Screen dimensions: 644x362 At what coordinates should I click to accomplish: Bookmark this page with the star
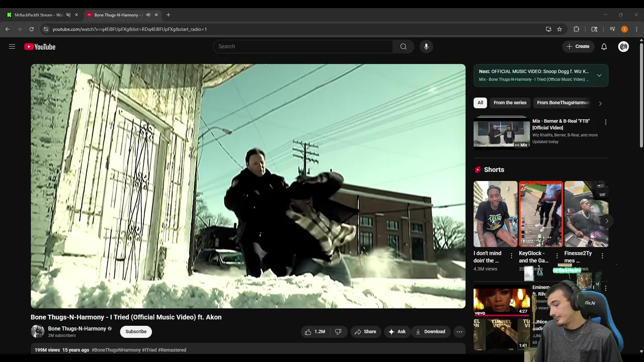click(x=559, y=29)
